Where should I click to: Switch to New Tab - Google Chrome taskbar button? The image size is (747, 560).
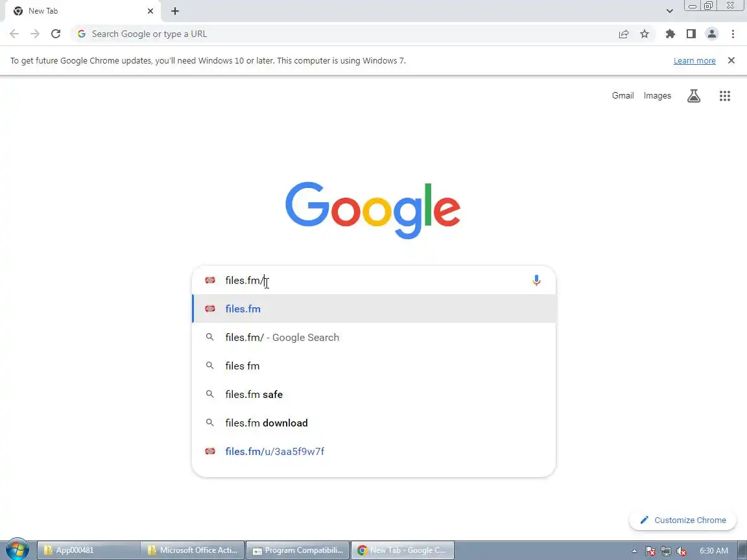tap(403, 550)
